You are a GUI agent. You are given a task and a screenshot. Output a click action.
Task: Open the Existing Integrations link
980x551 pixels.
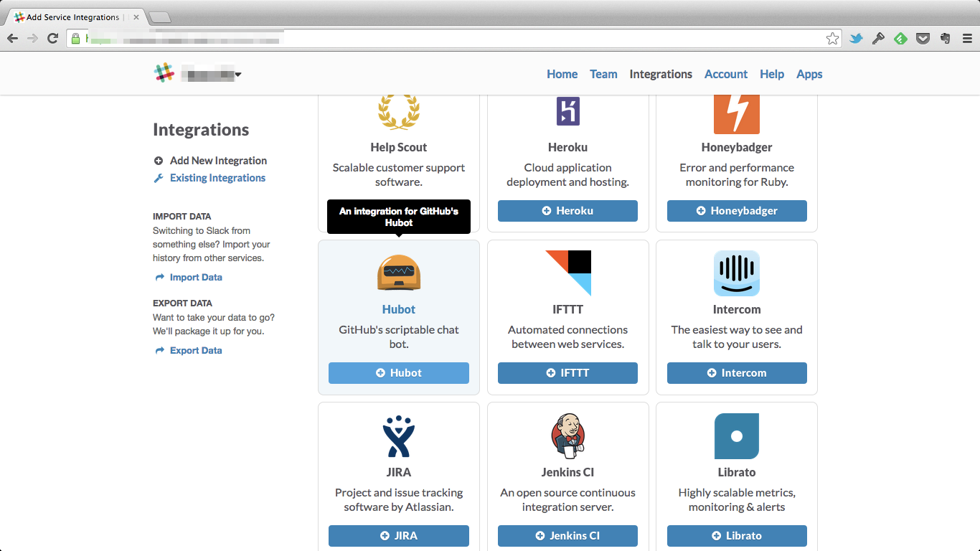pyautogui.click(x=217, y=178)
